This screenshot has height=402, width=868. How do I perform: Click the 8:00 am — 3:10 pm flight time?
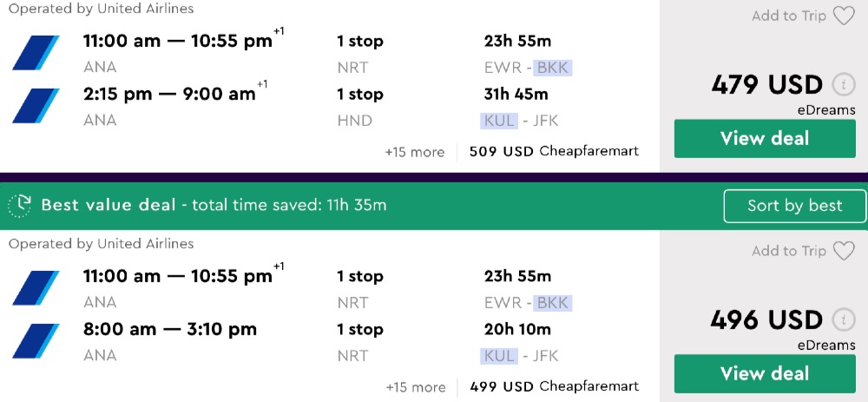(170, 329)
